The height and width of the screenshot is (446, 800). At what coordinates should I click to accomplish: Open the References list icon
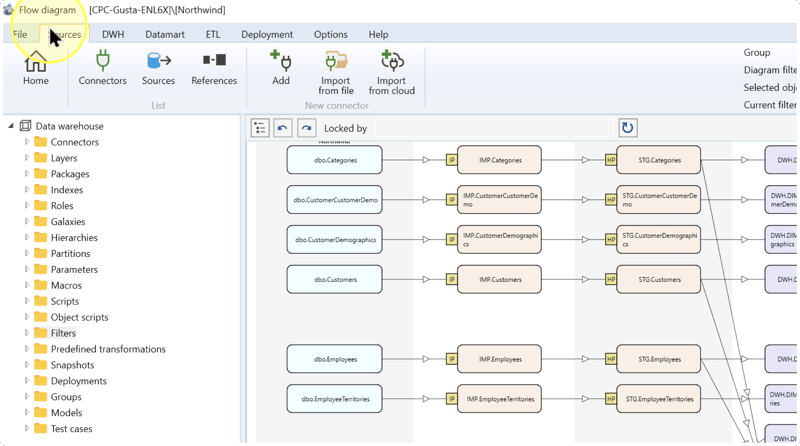(x=214, y=60)
